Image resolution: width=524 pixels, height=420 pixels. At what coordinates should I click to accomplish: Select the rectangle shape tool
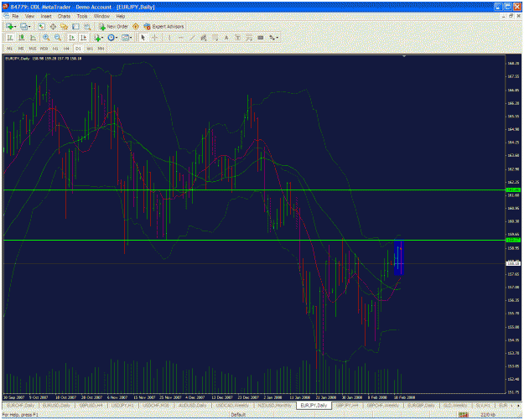click(261, 38)
